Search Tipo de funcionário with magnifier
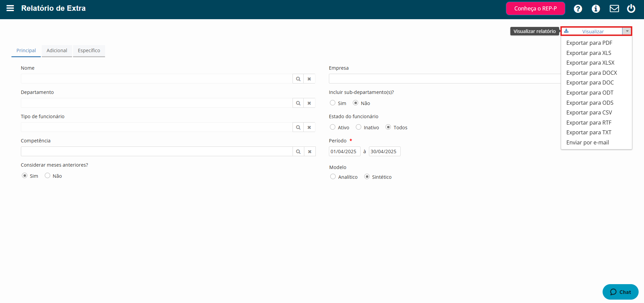Viewport: 644px width, 303px height. pos(298,127)
